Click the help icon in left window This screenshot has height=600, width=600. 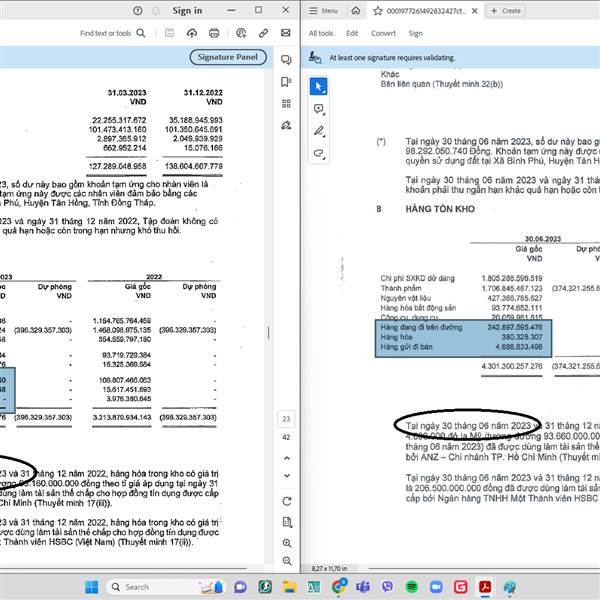[138, 11]
